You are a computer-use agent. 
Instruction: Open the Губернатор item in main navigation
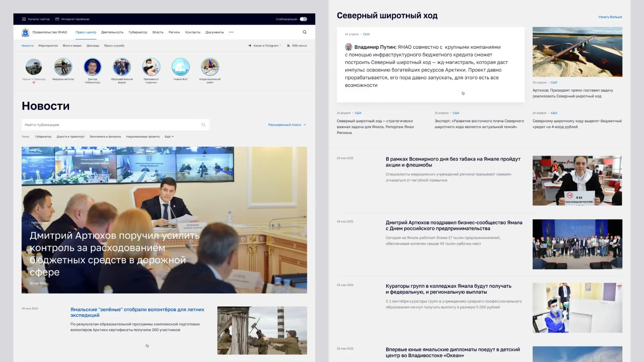click(138, 32)
